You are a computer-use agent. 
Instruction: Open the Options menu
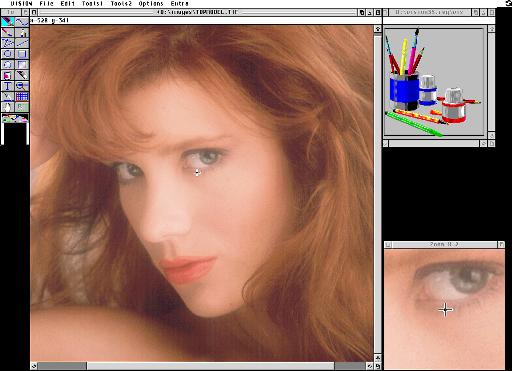point(151,4)
